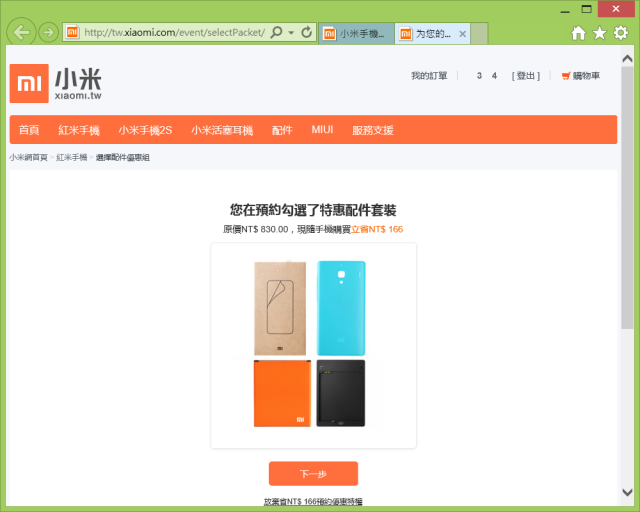The height and width of the screenshot is (512, 640).
Task: Click the orange 下一步 button
Action: (x=313, y=474)
